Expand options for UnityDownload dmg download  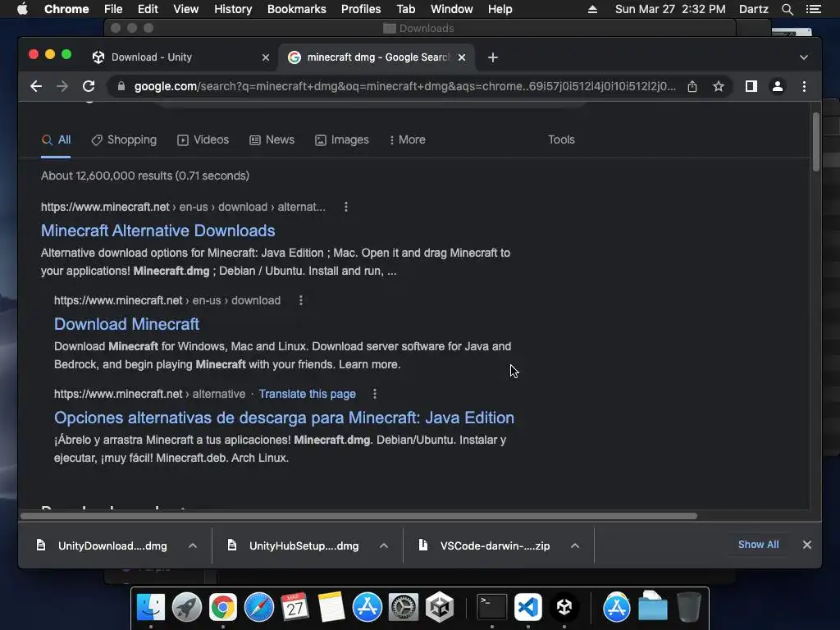point(193,546)
